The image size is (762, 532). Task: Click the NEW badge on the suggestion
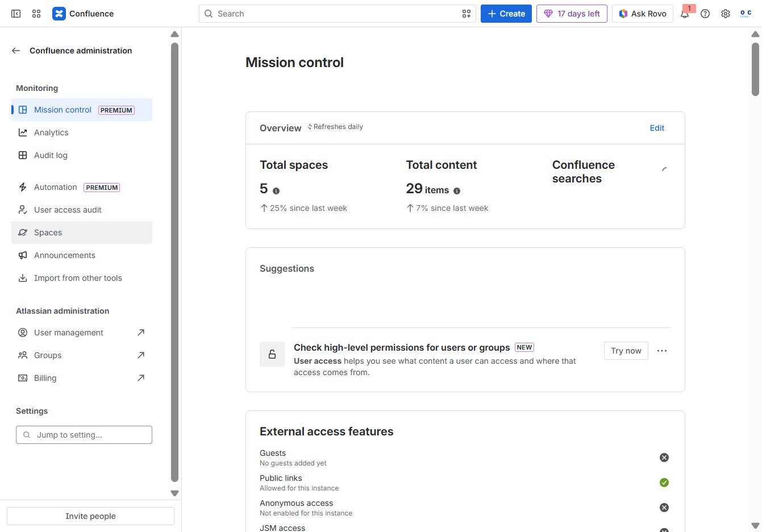point(524,347)
